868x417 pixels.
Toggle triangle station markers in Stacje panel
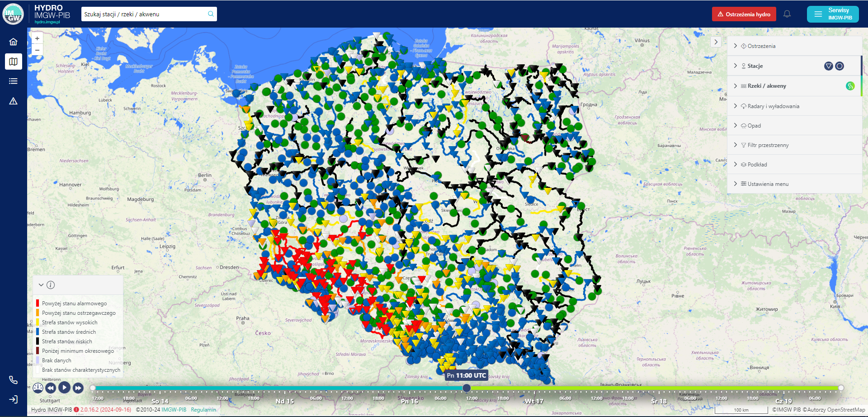coord(828,66)
